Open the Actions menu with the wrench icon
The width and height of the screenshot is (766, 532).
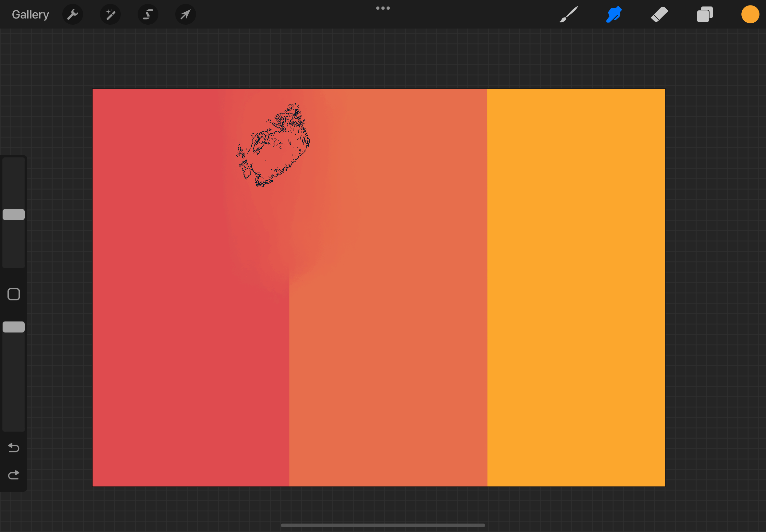pyautogui.click(x=73, y=14)
